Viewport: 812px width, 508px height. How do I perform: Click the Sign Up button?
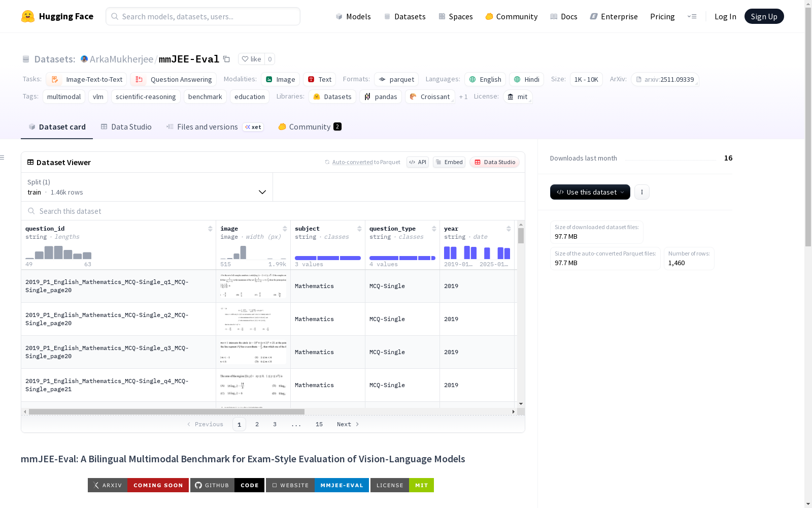764,16
